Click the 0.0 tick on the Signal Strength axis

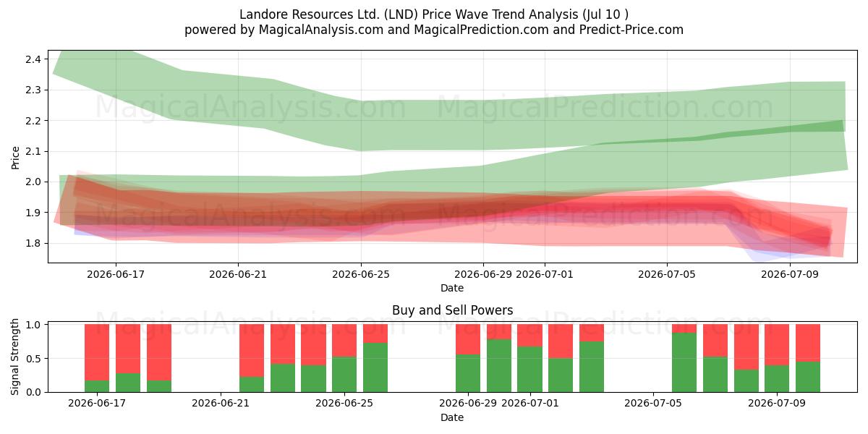click(x=33, y=392)
